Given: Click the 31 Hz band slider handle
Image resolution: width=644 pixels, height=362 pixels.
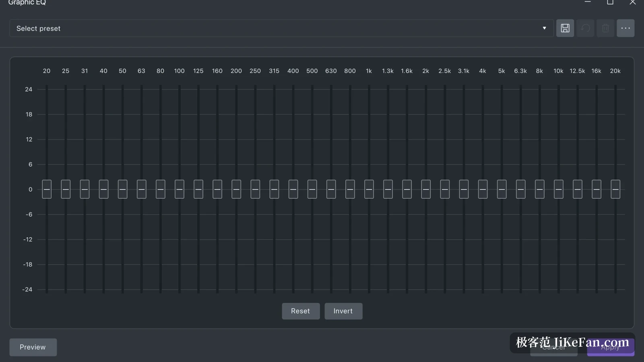Looking at the screenshot, I should (x=85, y=189).
